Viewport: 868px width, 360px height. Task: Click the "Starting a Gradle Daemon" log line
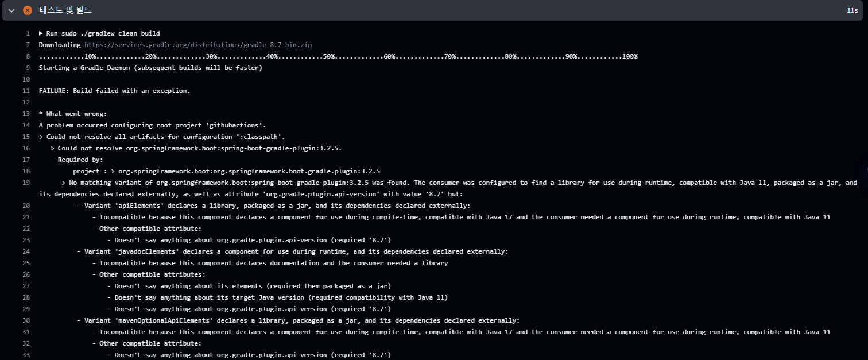[150, 67]
